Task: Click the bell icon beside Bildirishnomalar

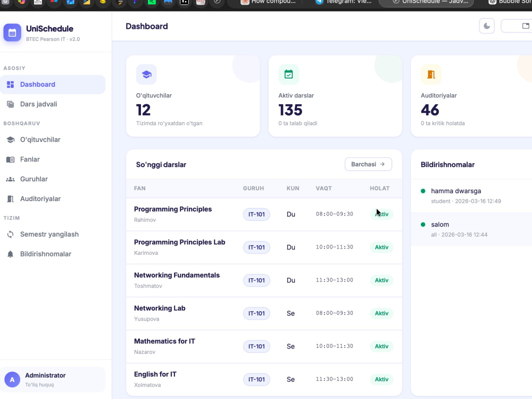Action: 11,254
